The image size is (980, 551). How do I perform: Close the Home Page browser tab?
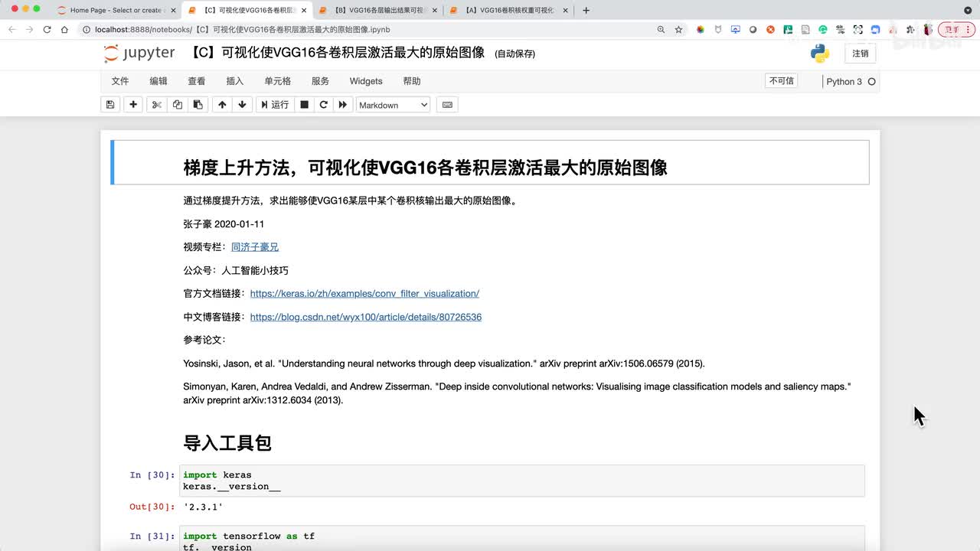pyautogui.click(x=172, y=11)
